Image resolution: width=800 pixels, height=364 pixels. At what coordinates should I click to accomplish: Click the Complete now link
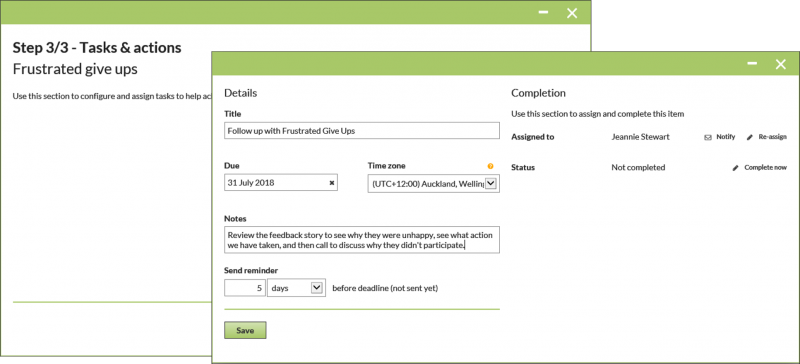765,167
